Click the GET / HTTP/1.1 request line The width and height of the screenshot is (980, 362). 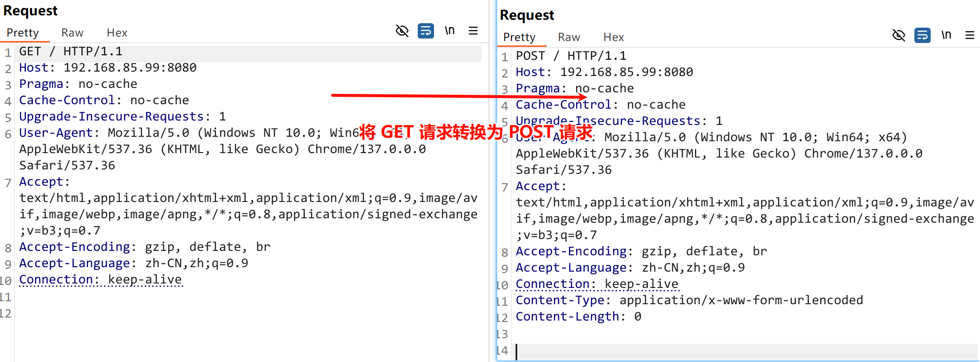click(71, 52)
